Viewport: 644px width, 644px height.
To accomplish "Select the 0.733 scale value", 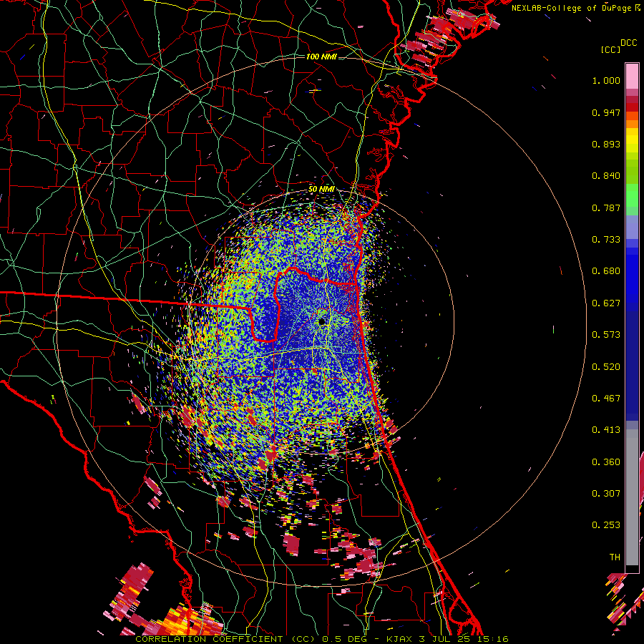I will click(606, 240).
